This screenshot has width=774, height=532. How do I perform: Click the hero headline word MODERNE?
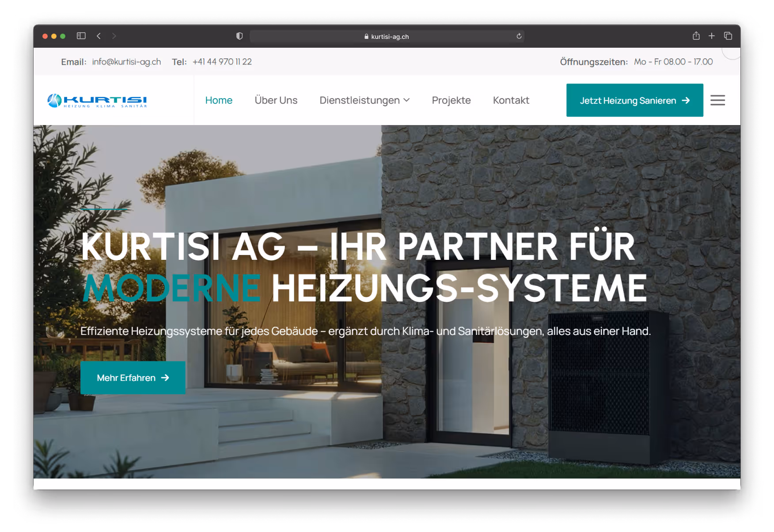172,288
